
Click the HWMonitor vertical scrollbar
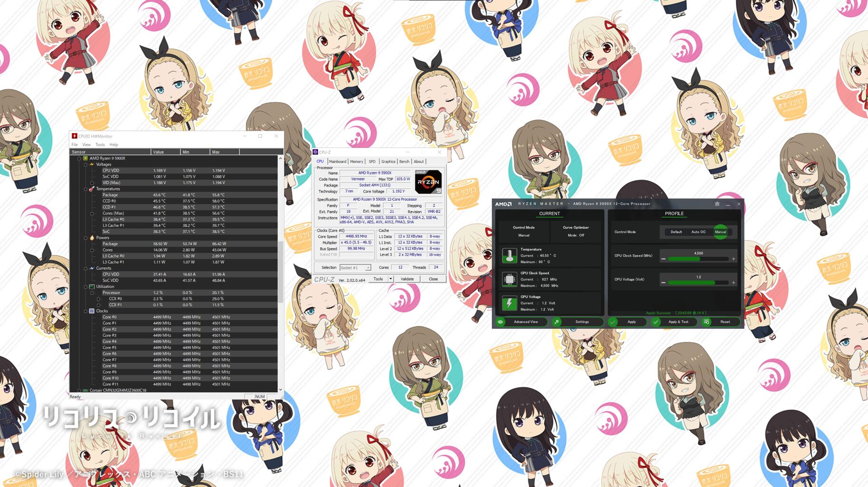click(x=280, y=272)
